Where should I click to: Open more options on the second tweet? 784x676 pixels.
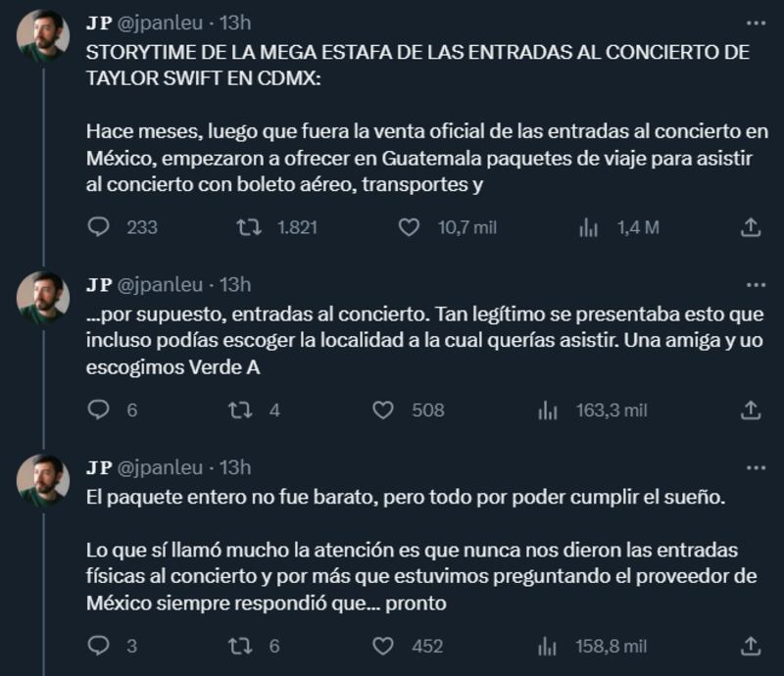pos(756,285)
